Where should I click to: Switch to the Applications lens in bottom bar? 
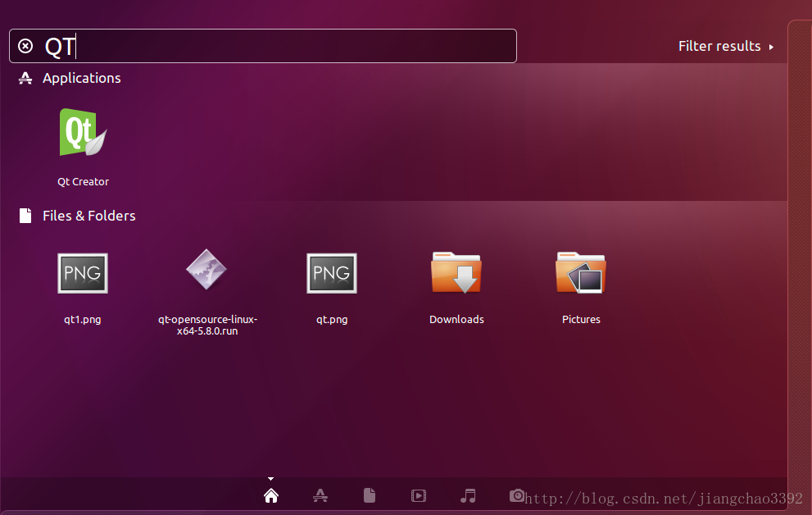tap(320, 496)
